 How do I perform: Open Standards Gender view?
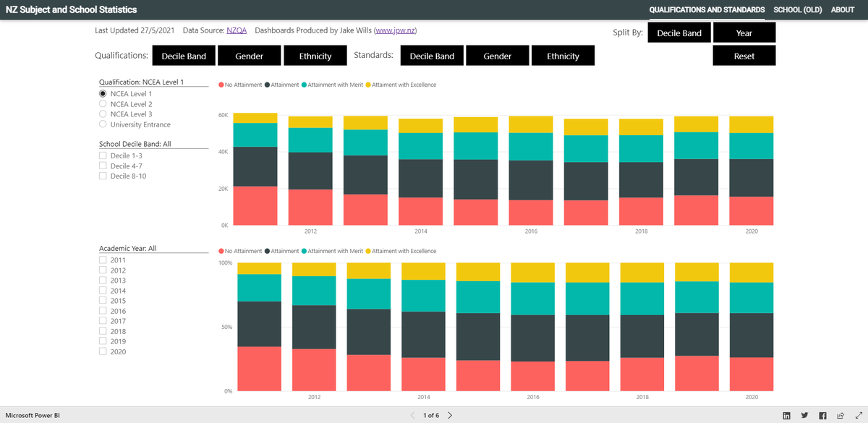coord(497,56)
